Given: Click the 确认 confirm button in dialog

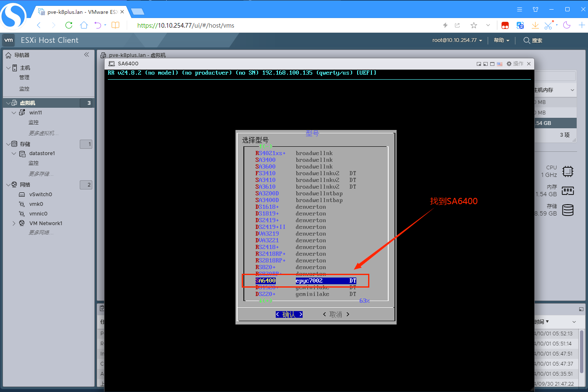Looking at the screenshot, I should (289, 314).
